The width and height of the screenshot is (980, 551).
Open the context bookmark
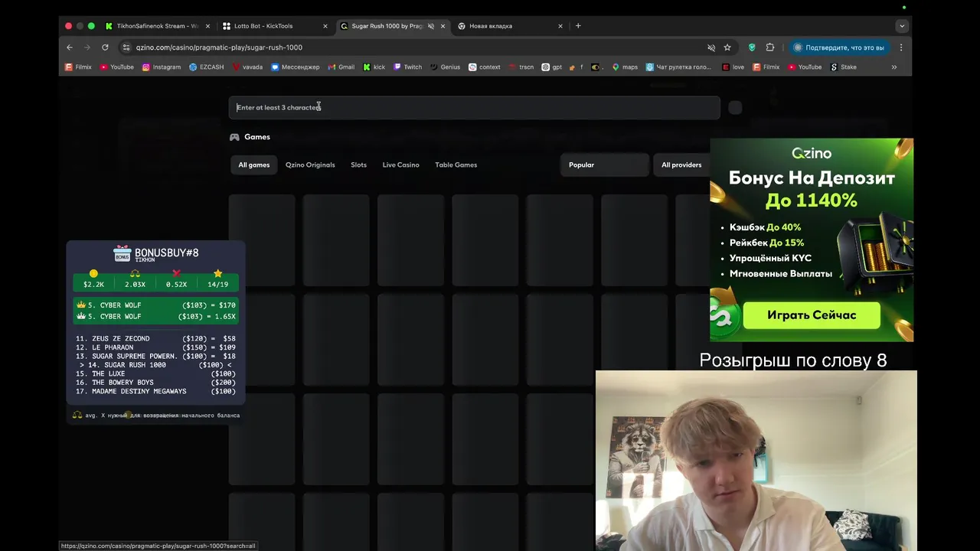(x=485, y=67)
